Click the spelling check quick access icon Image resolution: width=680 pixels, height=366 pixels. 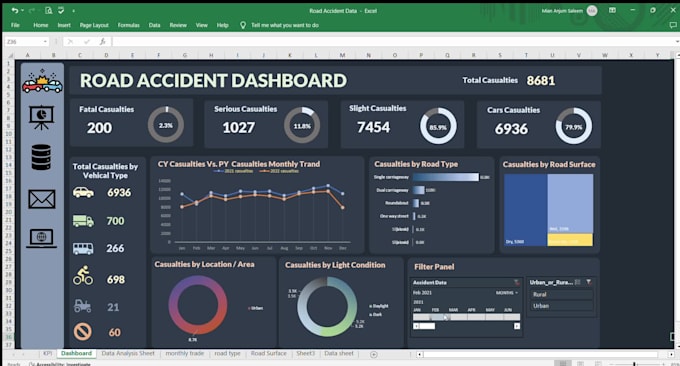click(x=61, y=10)
